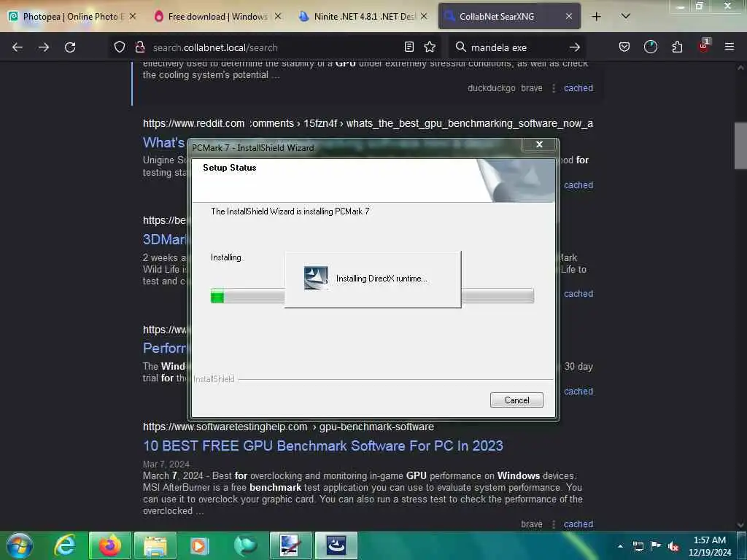Click the search magnifier icon

(460, 47)
